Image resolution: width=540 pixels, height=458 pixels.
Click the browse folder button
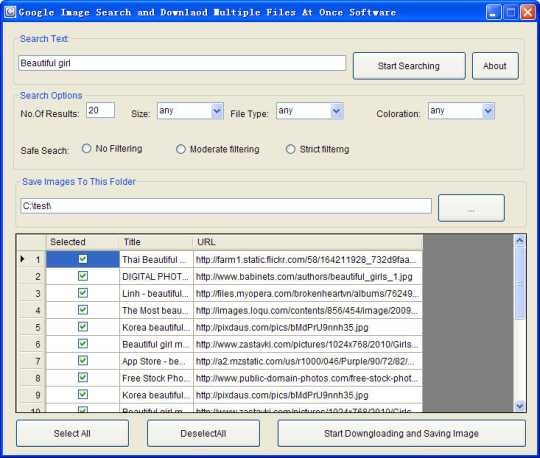tap(471, 208)
